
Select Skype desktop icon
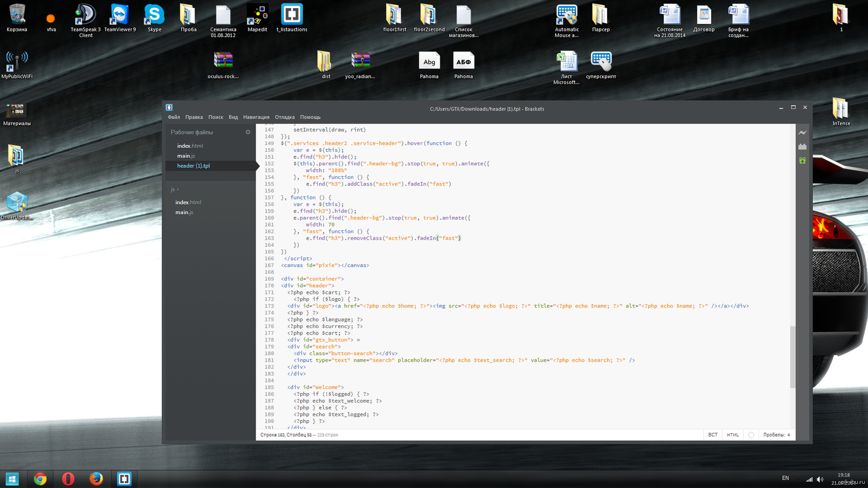click(x=154, y=18)
